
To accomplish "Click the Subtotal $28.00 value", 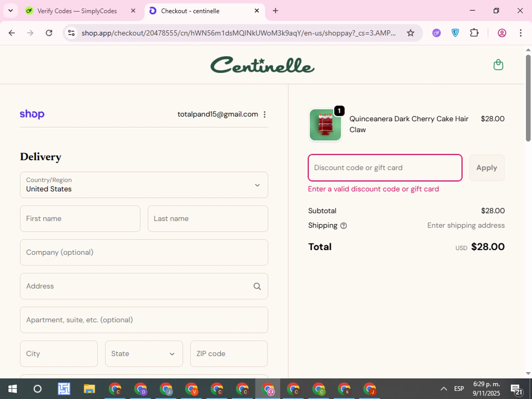I will coord(493,211).
